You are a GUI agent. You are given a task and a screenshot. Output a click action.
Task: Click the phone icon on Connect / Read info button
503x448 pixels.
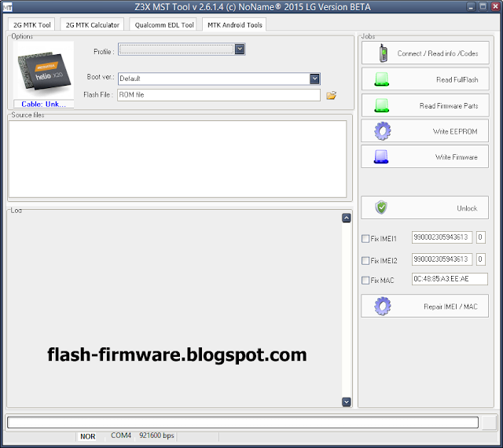(x=383, y=53)
